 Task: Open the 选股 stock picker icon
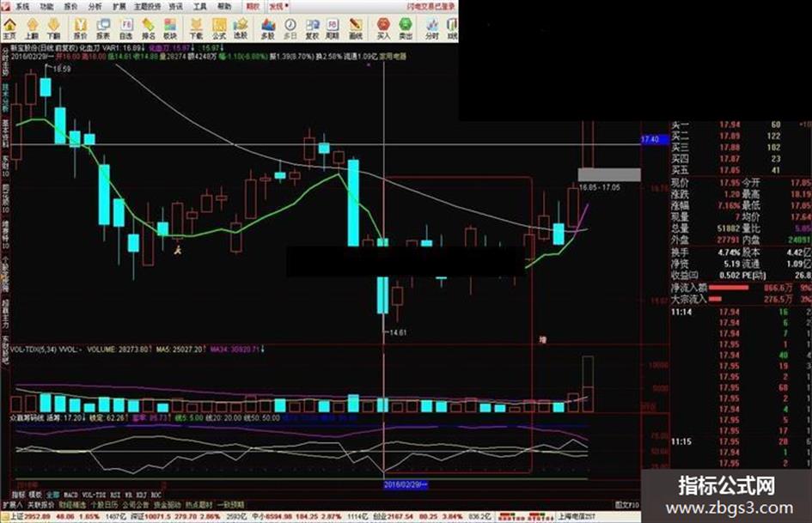click(x=241, y=28)
